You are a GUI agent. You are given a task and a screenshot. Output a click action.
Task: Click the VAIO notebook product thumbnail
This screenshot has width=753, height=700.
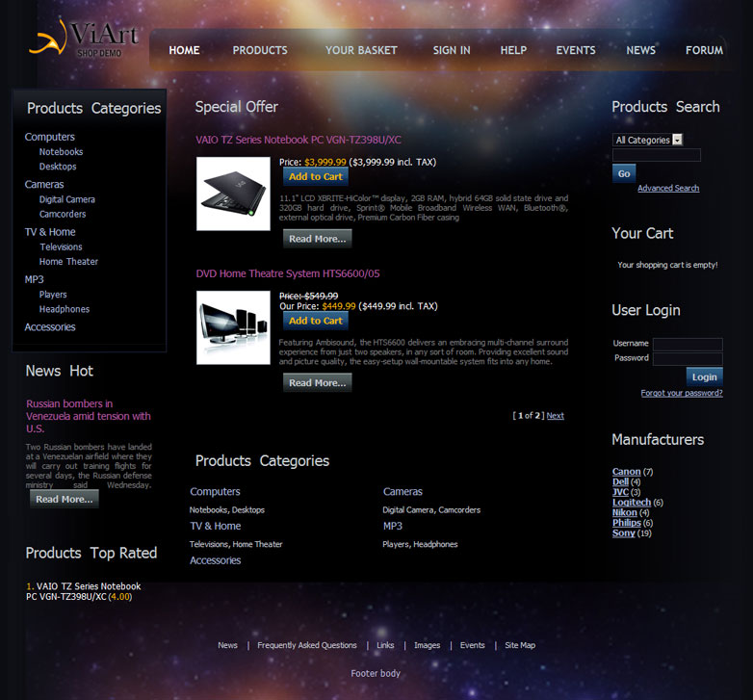[x=233, y=194]
